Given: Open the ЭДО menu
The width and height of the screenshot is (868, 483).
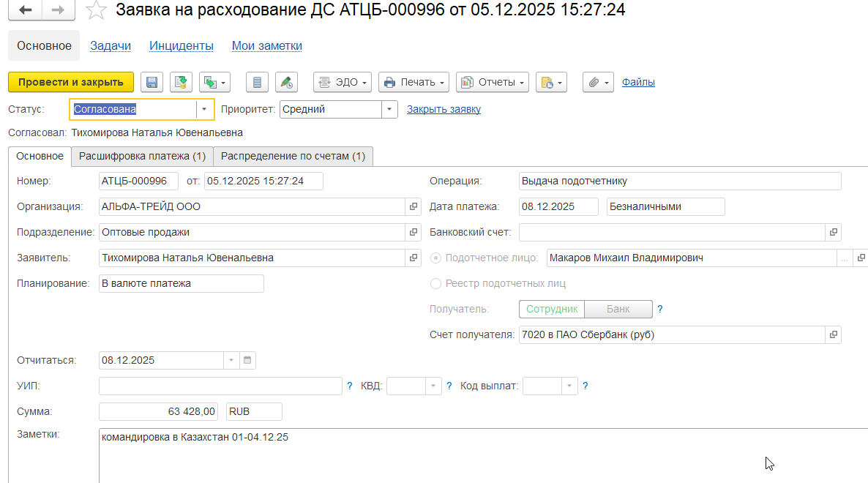Looking at the screenshot, I should pyautogui.click(x=342, y=82).
